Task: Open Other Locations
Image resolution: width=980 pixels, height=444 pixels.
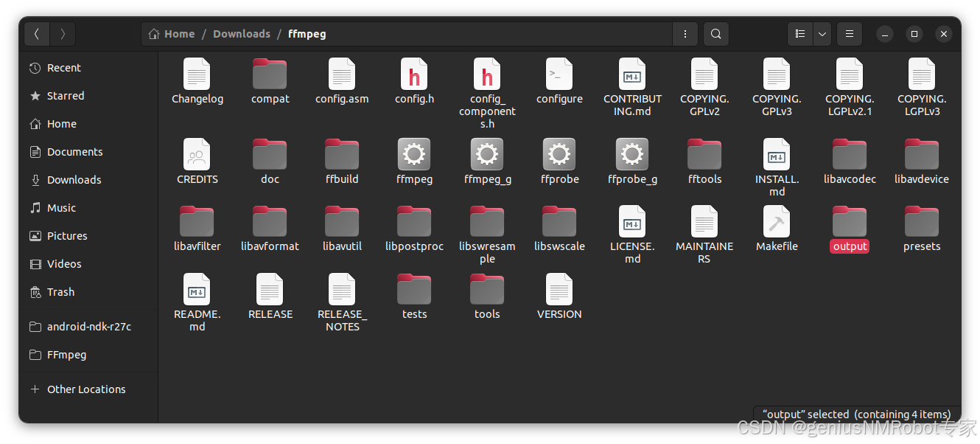Action: tap(86, 389)
